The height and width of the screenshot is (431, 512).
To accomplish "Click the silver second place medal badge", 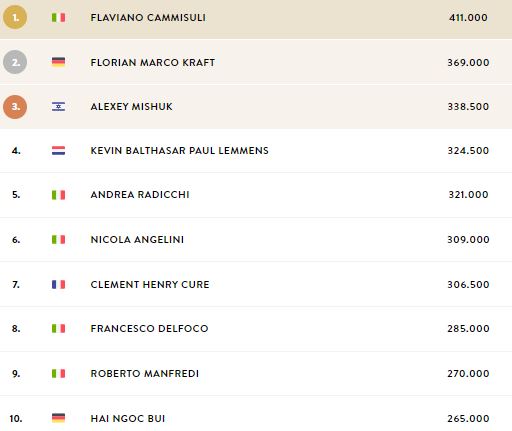I will tap(15, 62).
